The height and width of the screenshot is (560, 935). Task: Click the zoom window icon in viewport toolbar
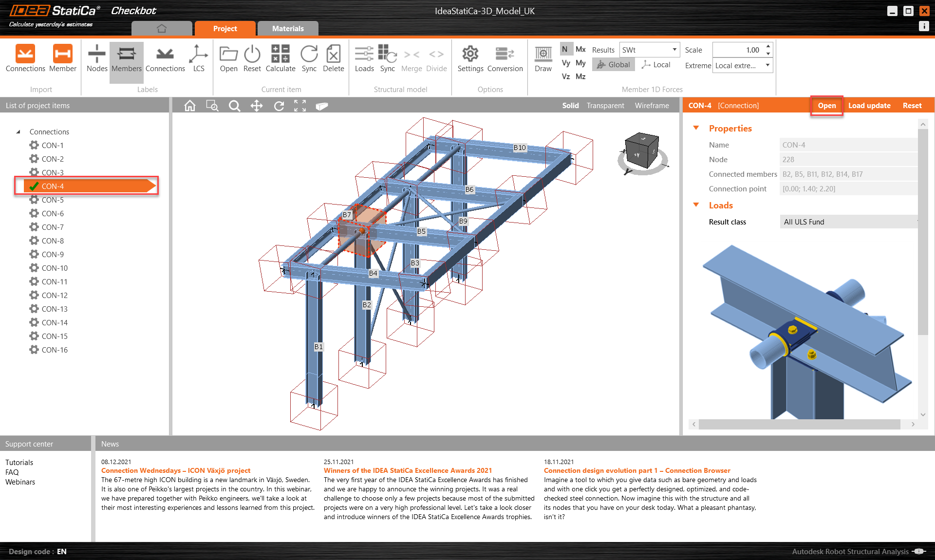[212, 106]
